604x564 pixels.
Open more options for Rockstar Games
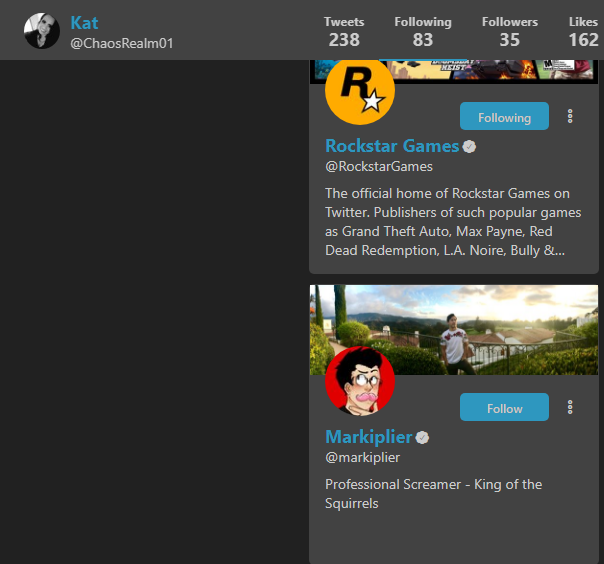tap(570, 116)
